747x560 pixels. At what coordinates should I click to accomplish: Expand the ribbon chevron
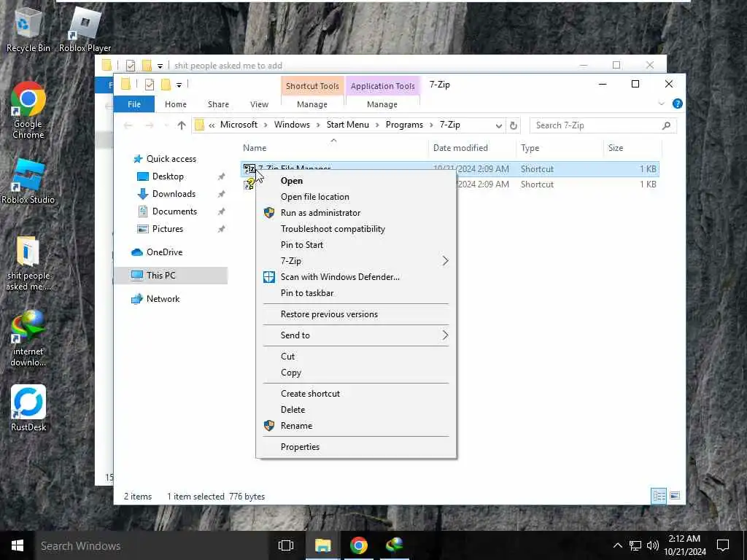(661, 104)
